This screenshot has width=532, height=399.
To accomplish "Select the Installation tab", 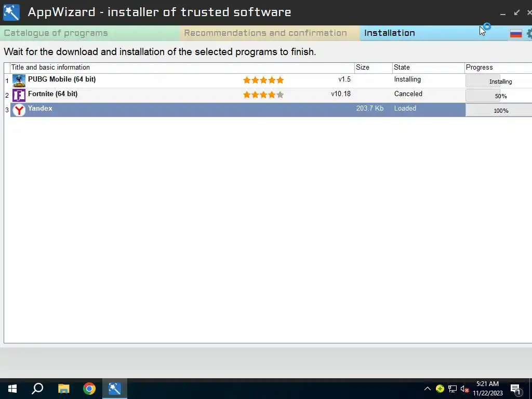I will coord(433,33).
